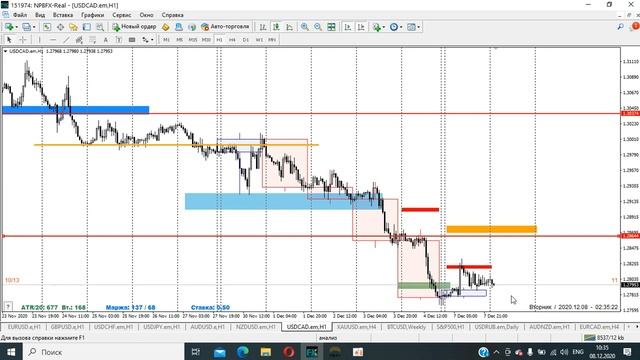Toggle chart shift
Screen dimensions: 640x360
click(361, 27)
